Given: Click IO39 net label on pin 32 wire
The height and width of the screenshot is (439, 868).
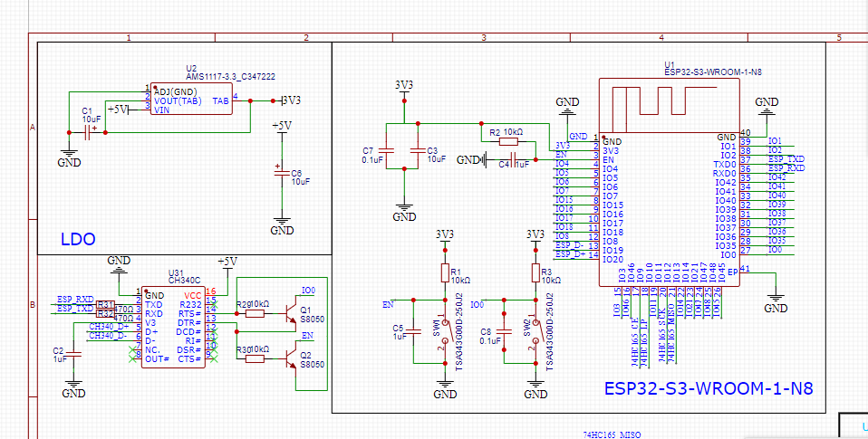Looking at the screenshot, I should (777, 204).
